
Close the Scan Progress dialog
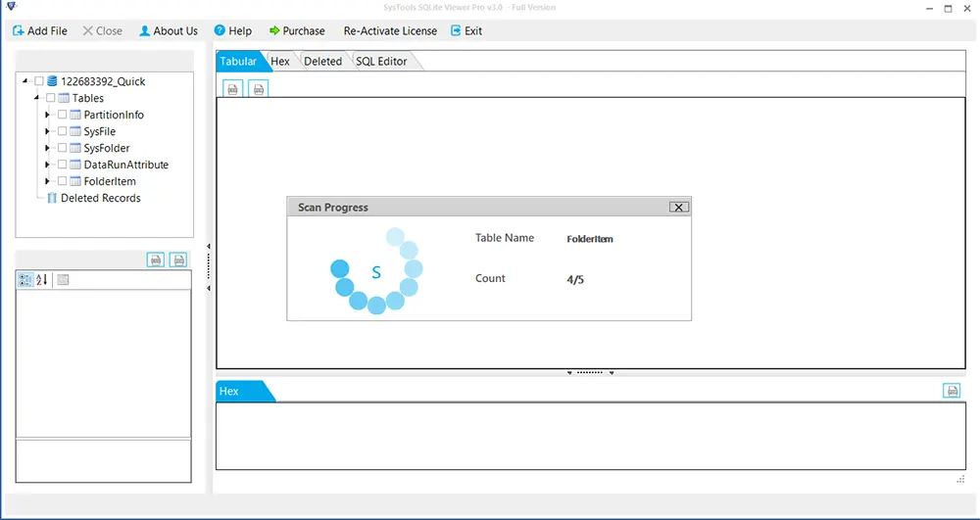pos(679,208)
